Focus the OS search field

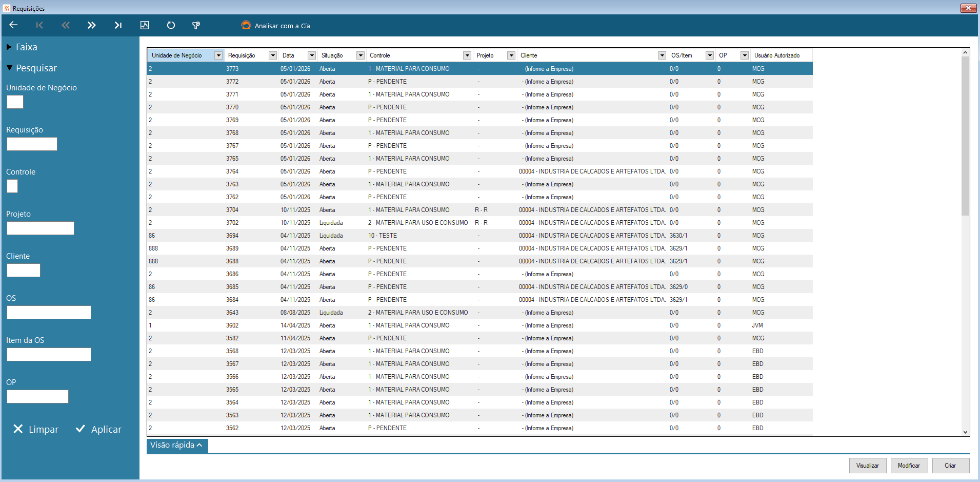pos(49,313)
